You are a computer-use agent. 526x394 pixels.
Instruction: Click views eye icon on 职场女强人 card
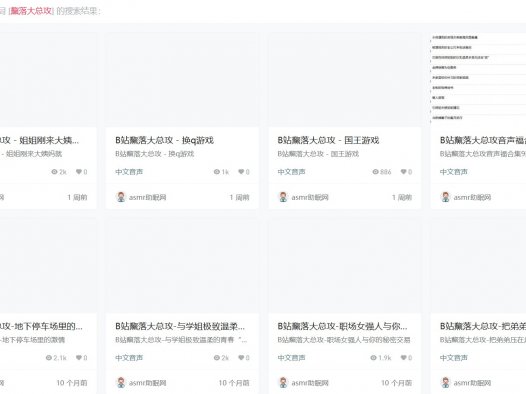pyautogui.click(x=373, y=357)
